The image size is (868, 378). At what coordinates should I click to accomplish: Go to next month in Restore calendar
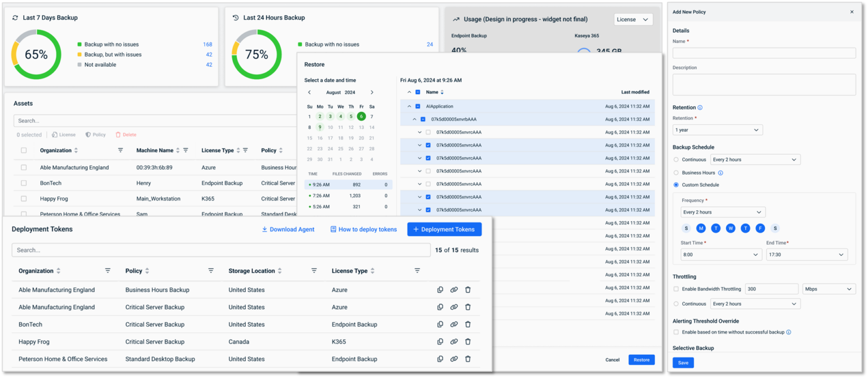(x=372, y=93)
